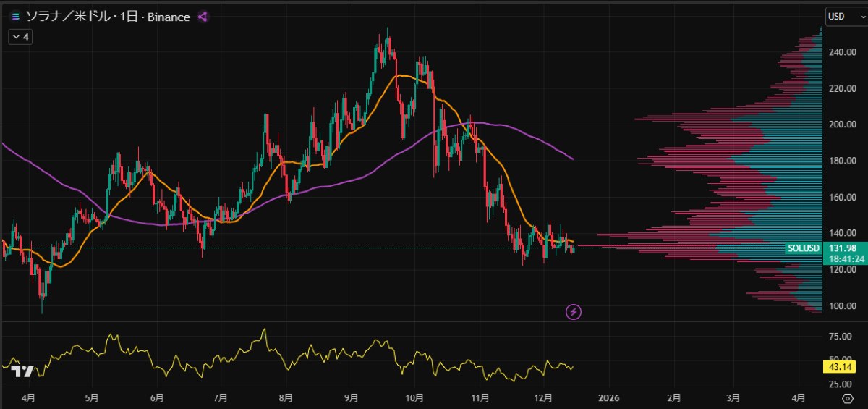The height and width of the screenshot is (409, 868).
Task: Click the 12月 date on the time axis
Action: click(x=543, y=398)
